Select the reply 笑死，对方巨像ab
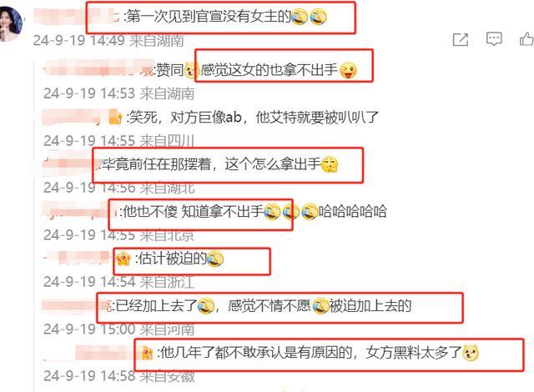 (252, 118)
